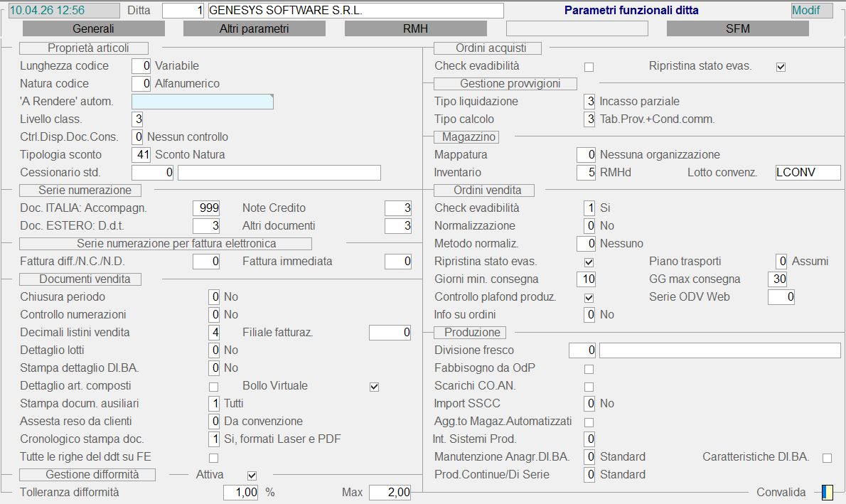Select Doc. ITALIA Accompagn. series field
Screen dimensions: 846x504
point(206,208)
